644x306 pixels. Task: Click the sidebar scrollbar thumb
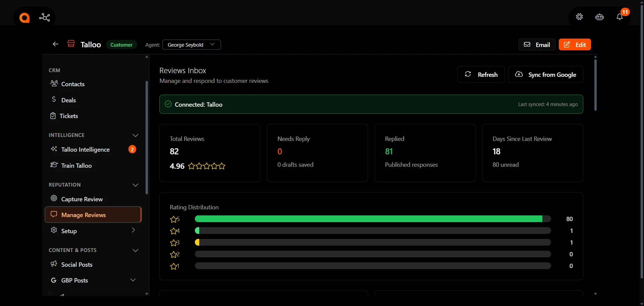(x=147, y=138)
